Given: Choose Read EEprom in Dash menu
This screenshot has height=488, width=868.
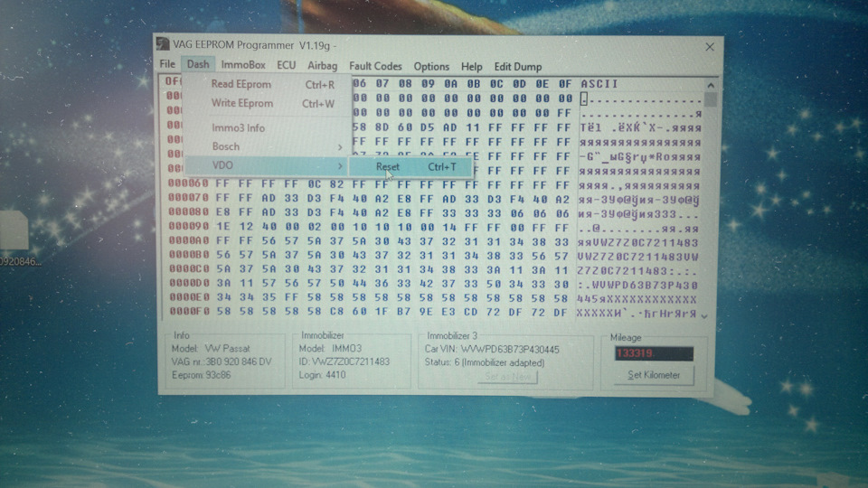Looking at the screenshot, I should coord(268,85).
